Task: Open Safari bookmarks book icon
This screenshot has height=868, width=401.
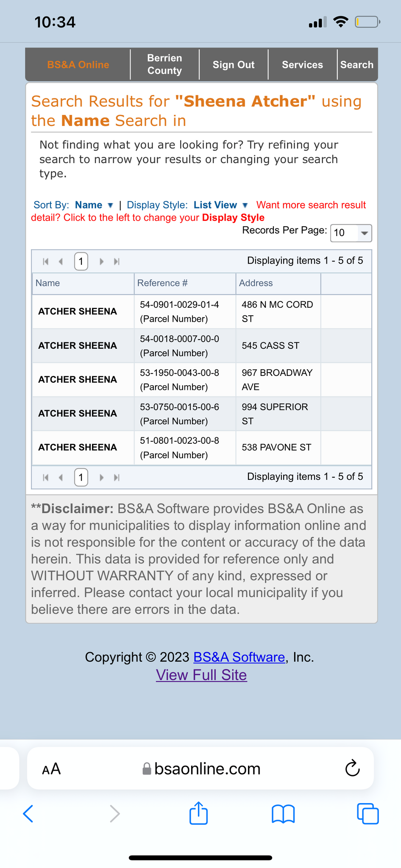Action: tap(283, 813)
